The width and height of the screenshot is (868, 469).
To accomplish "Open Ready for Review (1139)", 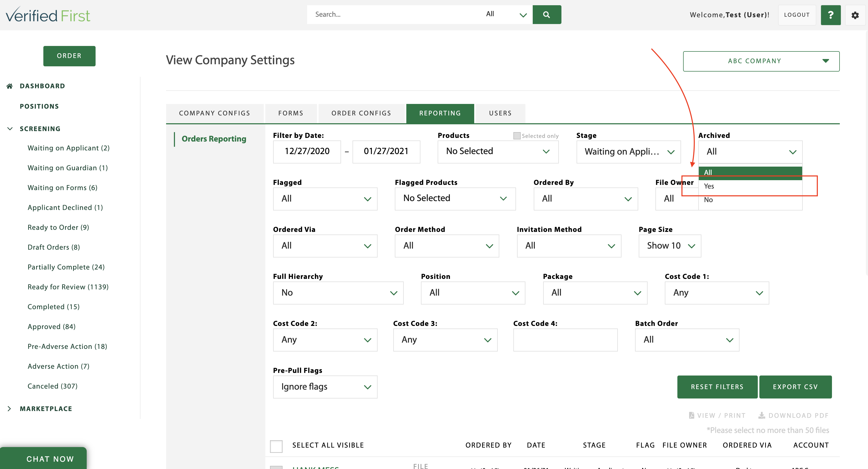I will click(x=68, y=287).
